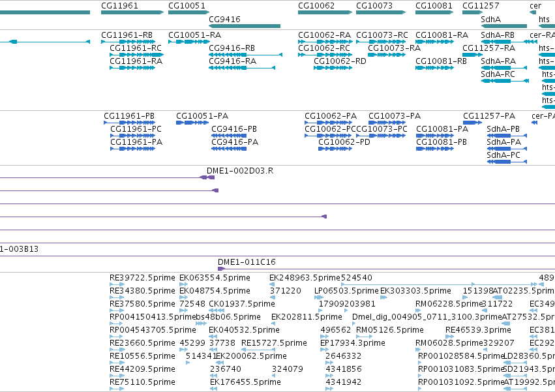Select EST RE15727.5prime
The width and height of the screenshot is (555, 392).
click(258, 350)
